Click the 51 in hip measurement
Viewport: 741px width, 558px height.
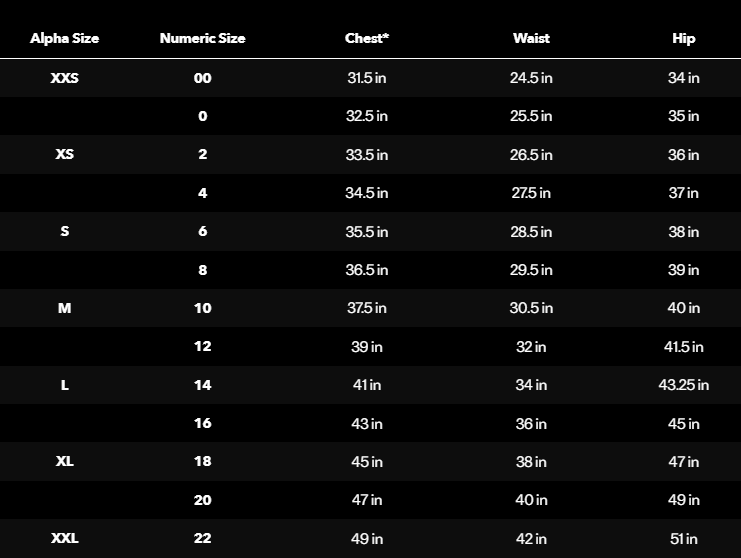click(684, 538)
